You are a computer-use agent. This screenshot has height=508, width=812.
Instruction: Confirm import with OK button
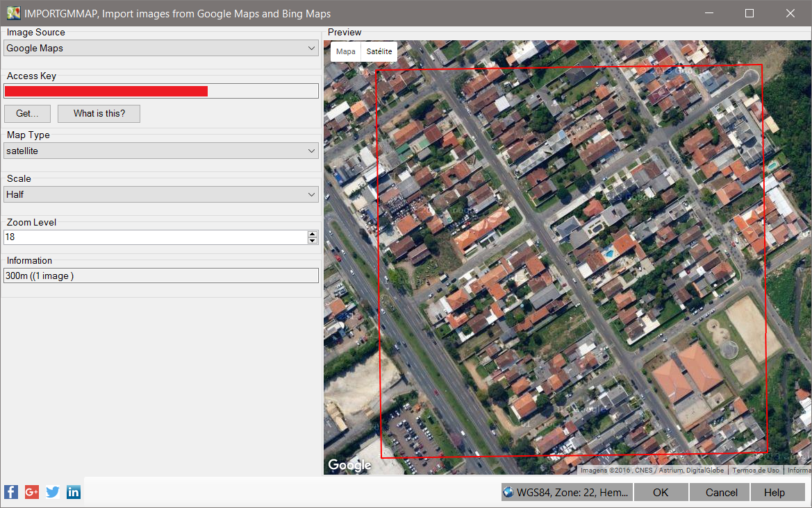(661, 492)
